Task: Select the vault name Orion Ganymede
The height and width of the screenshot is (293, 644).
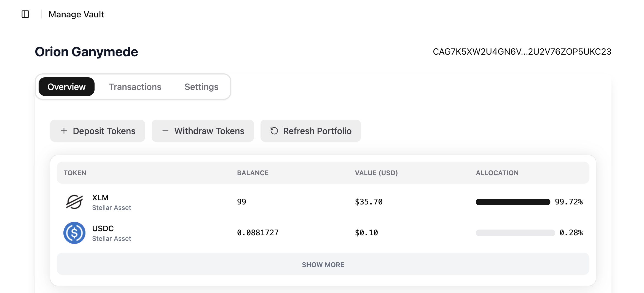Action: (86, 52)
